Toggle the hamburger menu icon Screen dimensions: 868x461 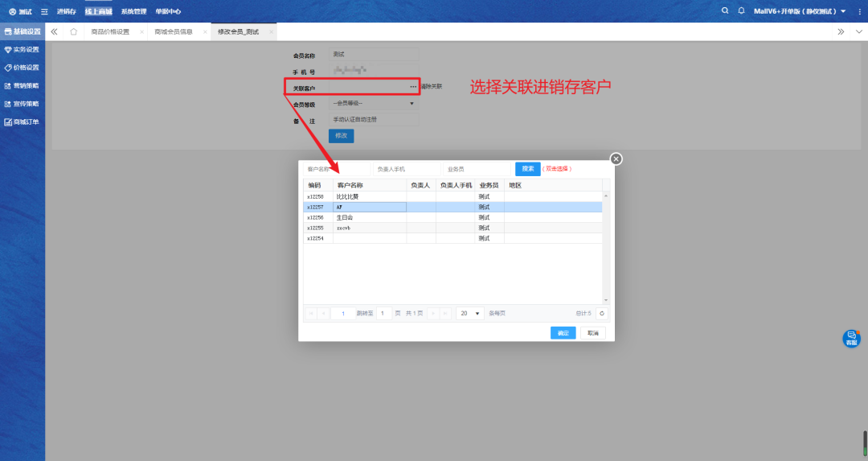click(x=44, y=12)
